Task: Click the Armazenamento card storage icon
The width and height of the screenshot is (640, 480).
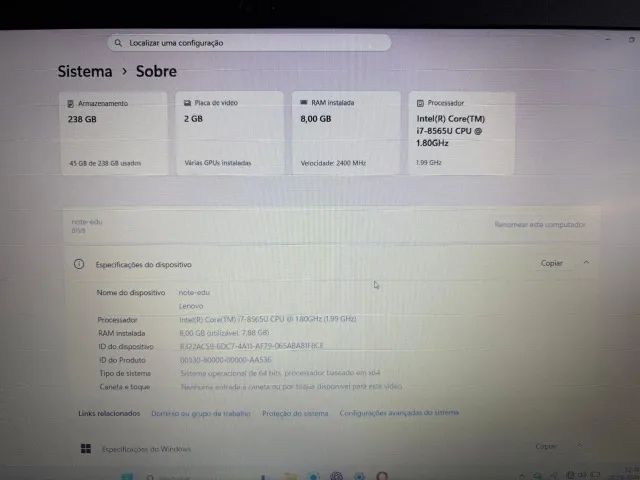Action: point(70,104)
